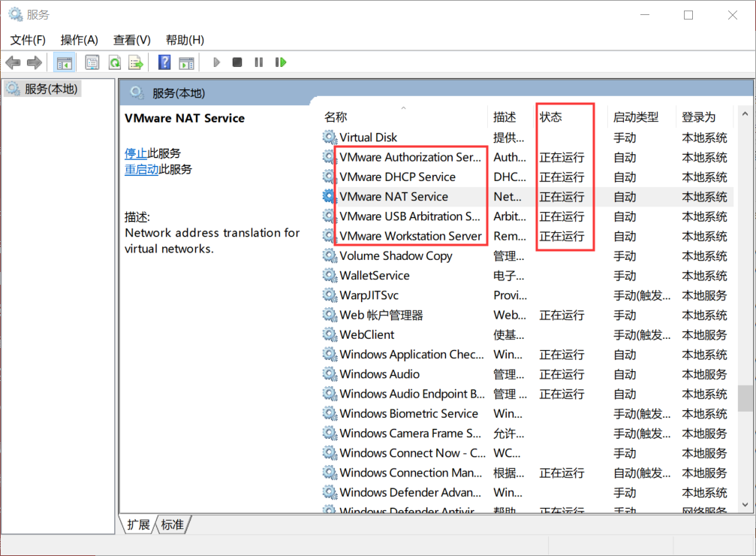Click 本地服务 login of WarpJITSvc

click(x=704, y=295)
